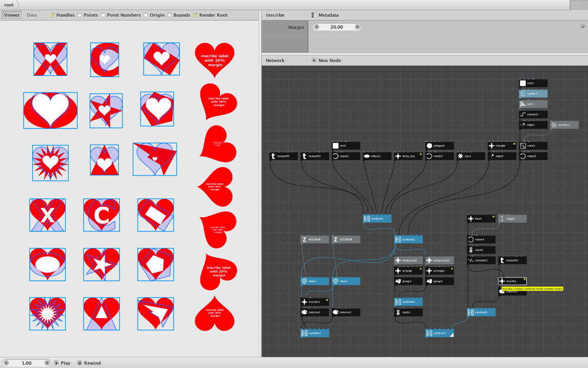Select the textpath1 node
This screenshot has width=588, height=368.
coord(512,260)
